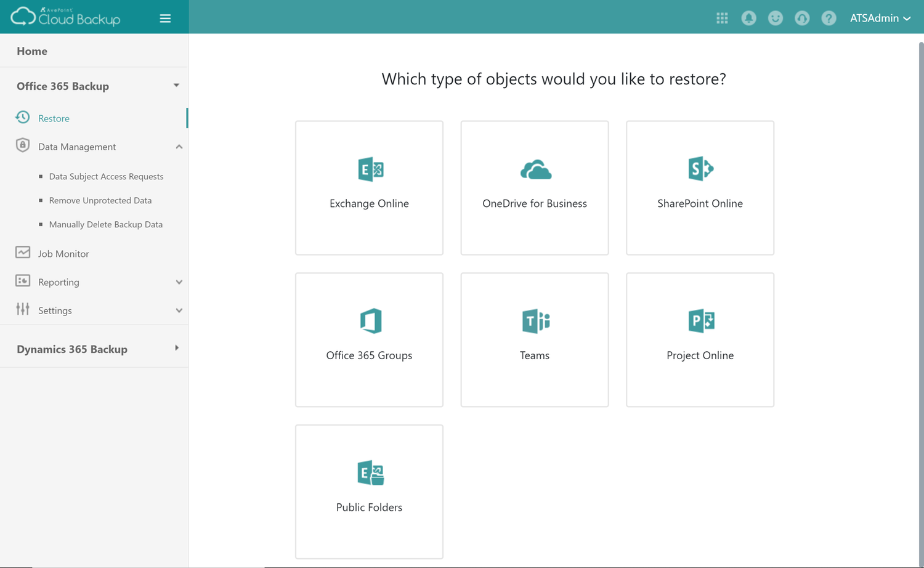Image resolution: width=924 pixels, height=568 pixels.
Task: Select the OneDrive for Business object type
Action: [534, 188]
